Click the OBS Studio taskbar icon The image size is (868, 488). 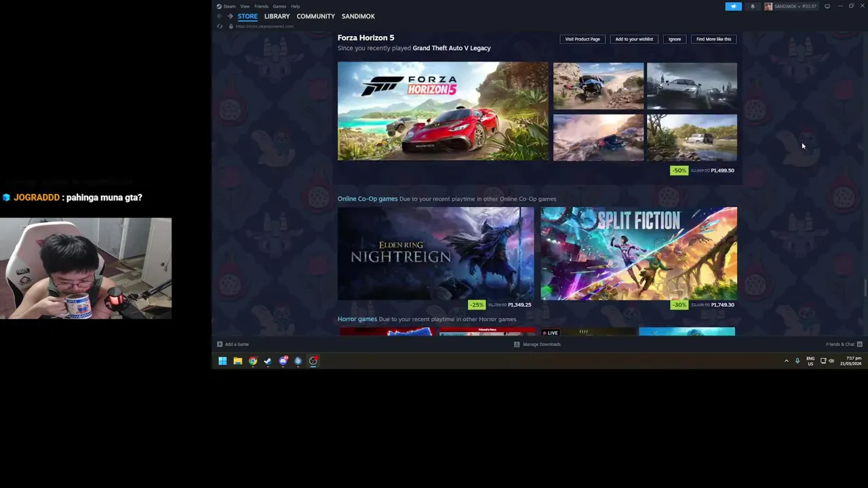(x=313, y=361)
